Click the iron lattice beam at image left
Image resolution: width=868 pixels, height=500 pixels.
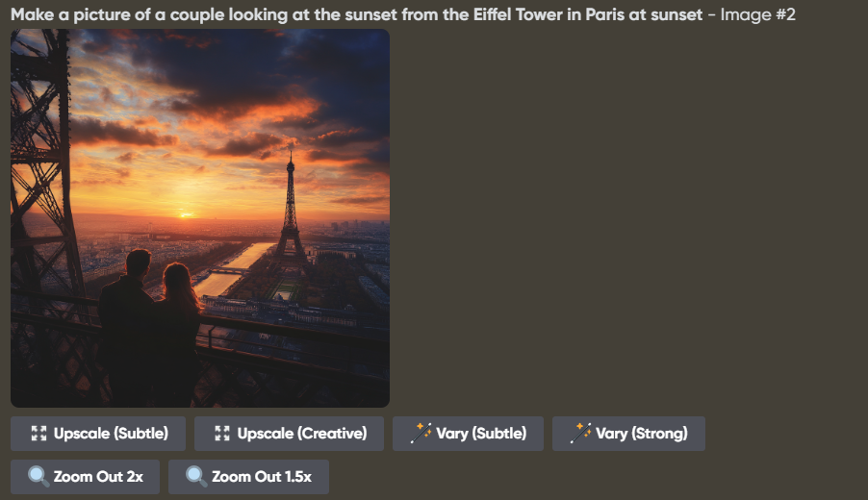tap(41, 166)
